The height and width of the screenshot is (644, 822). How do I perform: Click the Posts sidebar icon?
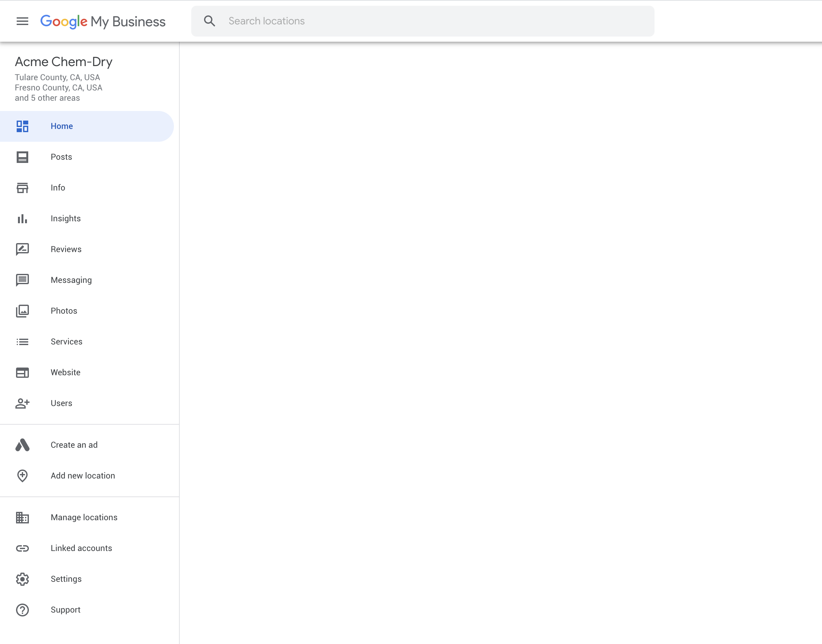click(x=22, y=157)
